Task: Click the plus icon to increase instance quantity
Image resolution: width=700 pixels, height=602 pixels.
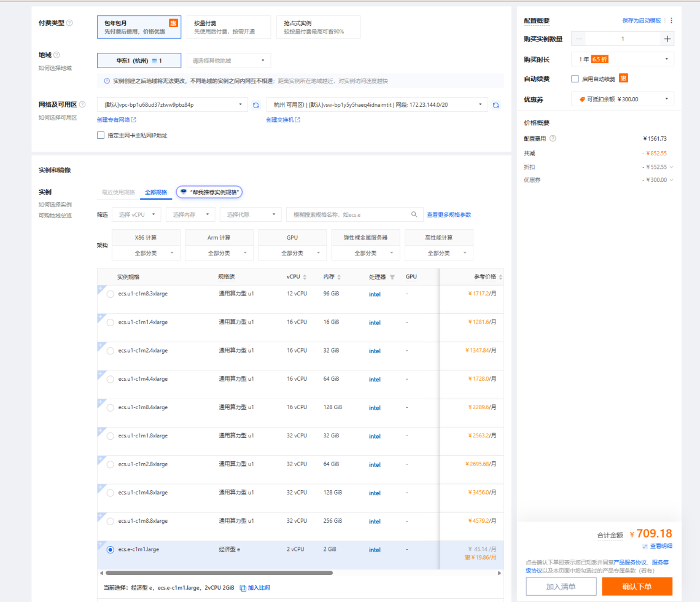Action: 667,39
